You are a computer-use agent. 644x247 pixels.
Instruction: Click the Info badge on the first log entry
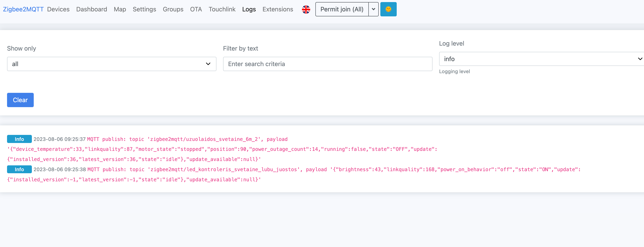(x=19, y=139)
